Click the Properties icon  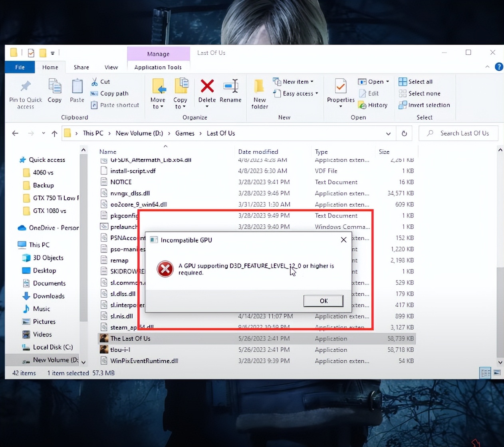point(341,86)
